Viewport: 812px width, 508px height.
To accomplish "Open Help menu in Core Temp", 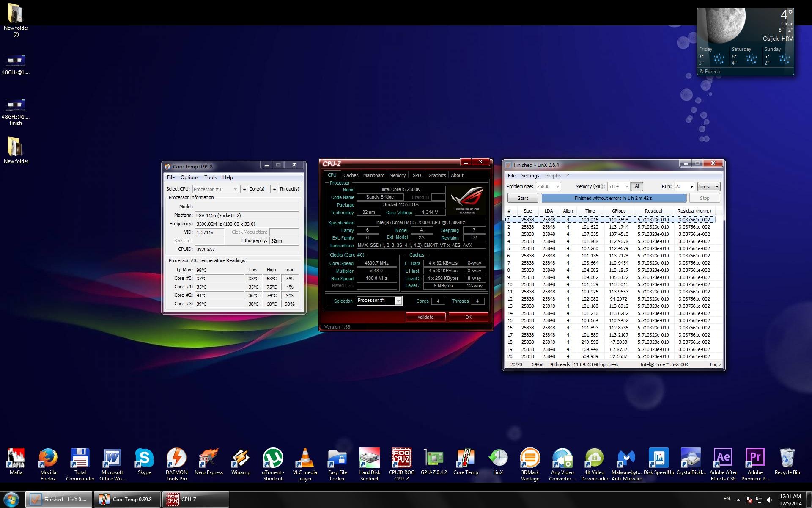I will 228,177.
